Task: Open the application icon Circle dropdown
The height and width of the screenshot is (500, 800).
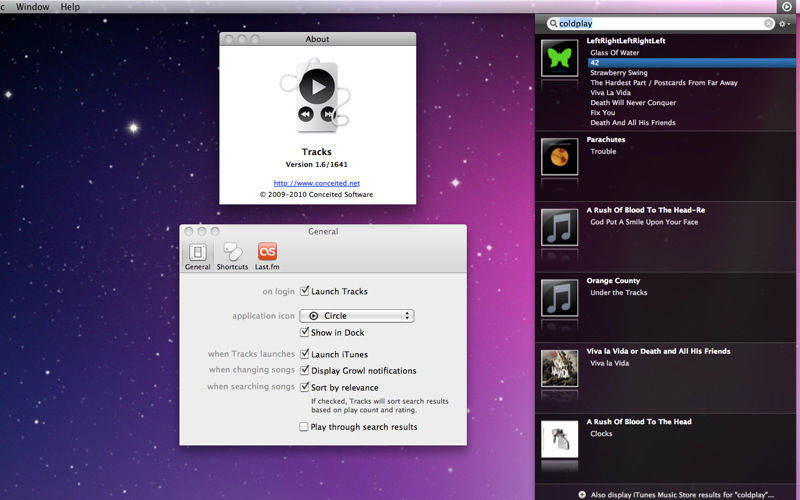Action: 357,316
